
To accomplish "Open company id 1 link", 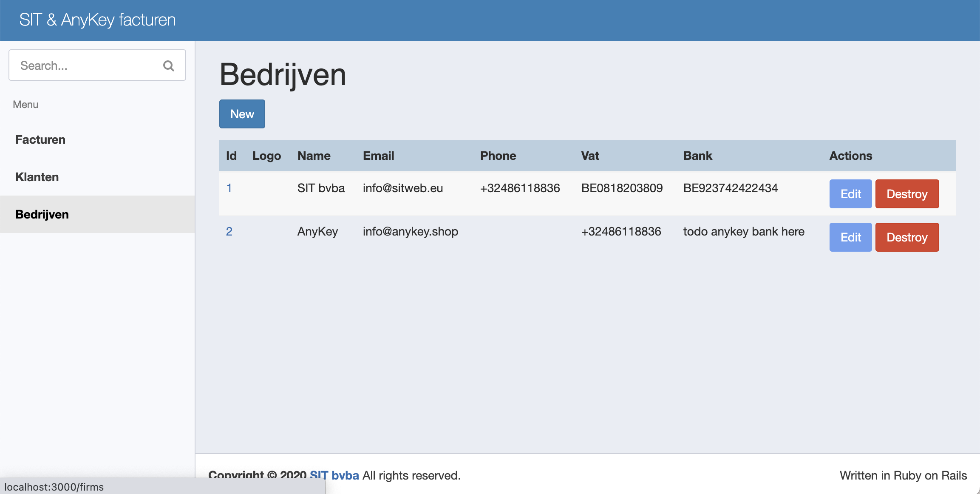I will tap(229, 188).
